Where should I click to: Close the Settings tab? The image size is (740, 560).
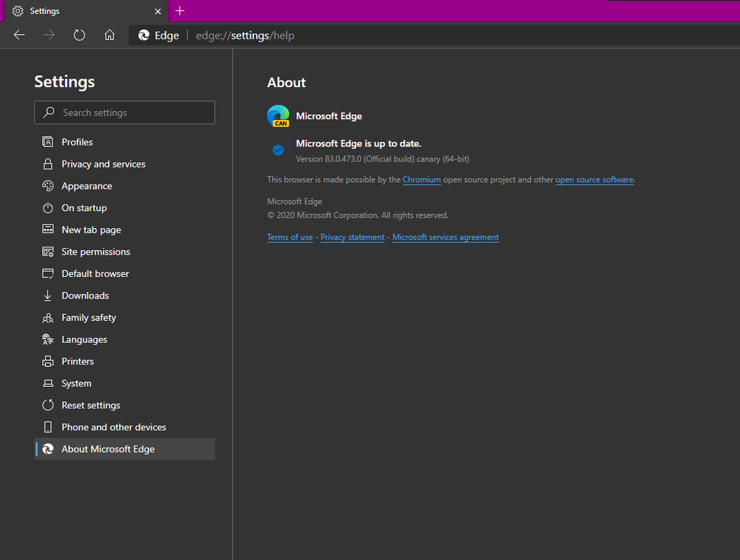(x=158, y=11)
